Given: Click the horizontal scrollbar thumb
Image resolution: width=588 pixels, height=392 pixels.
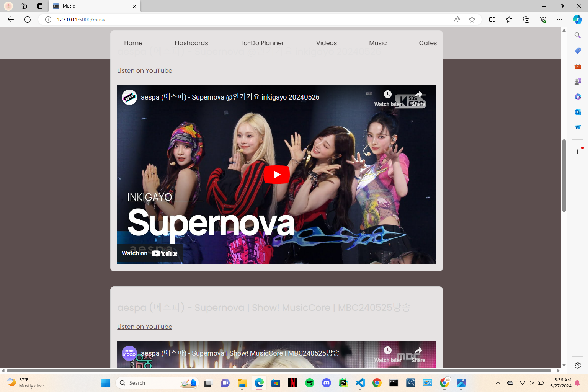Looking at the screenshot, I should point(279,371).
